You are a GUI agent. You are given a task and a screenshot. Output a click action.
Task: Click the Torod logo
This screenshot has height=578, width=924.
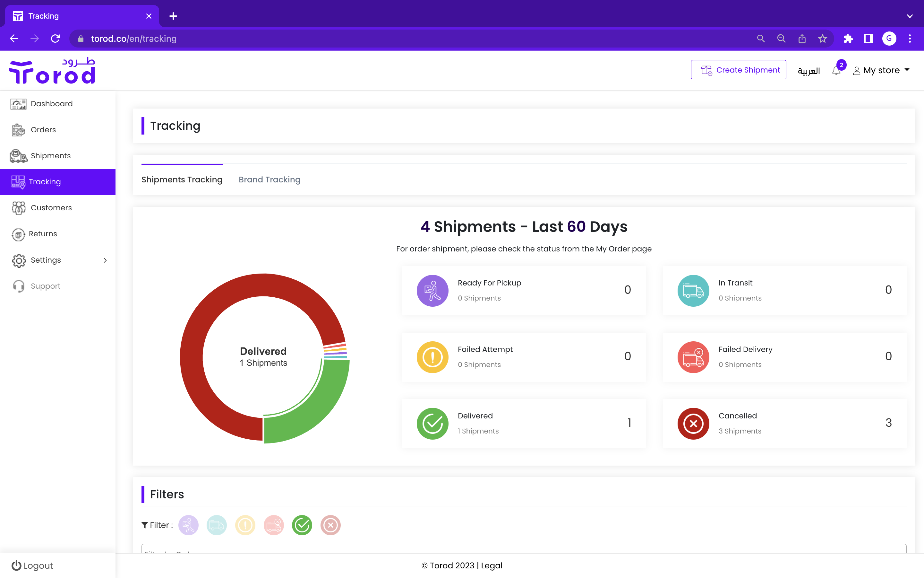52,71
